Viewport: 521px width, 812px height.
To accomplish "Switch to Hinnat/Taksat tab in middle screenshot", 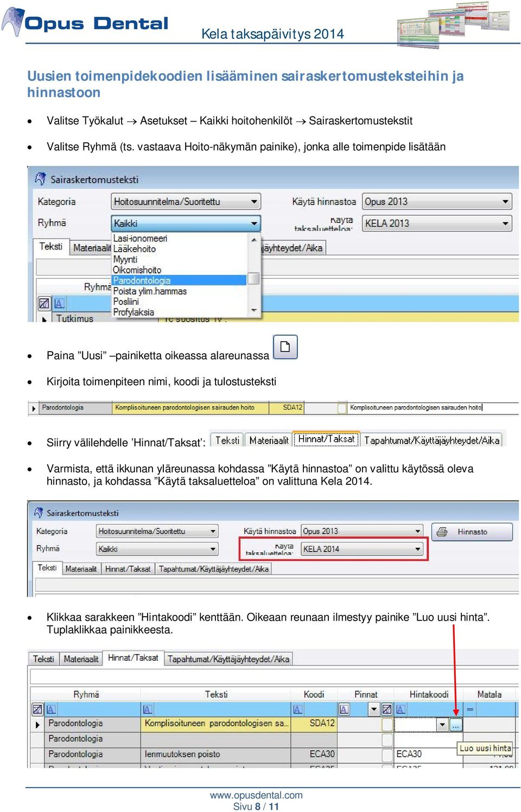I will click(x=128, y=569).
